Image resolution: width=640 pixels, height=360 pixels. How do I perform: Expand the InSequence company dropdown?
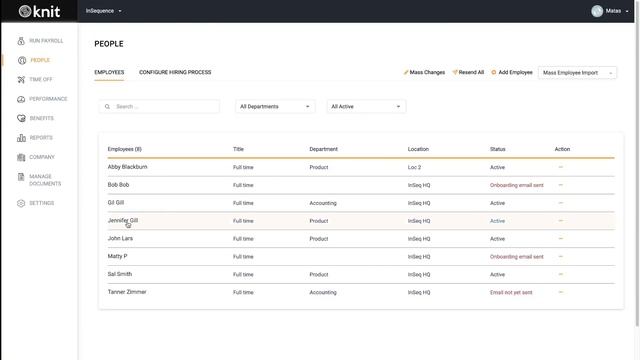104,11
